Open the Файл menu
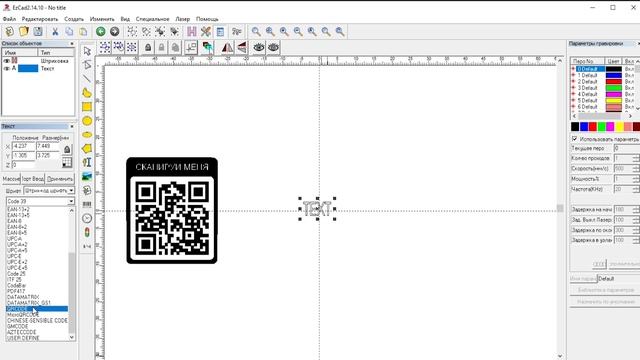 [x=9, y=19]
